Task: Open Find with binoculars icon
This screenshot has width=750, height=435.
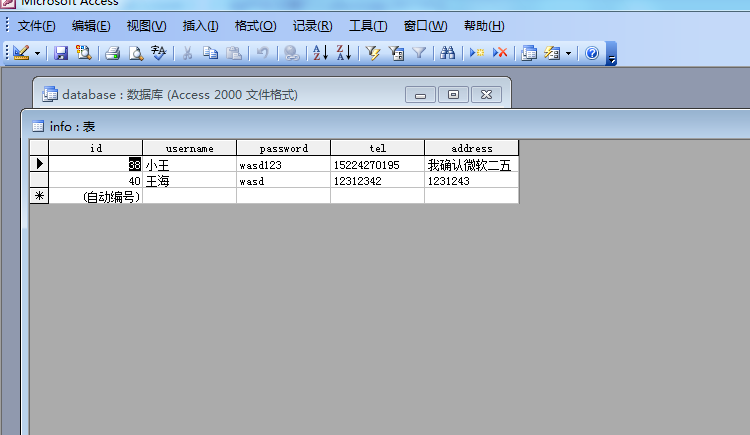Action: [447, 53]
